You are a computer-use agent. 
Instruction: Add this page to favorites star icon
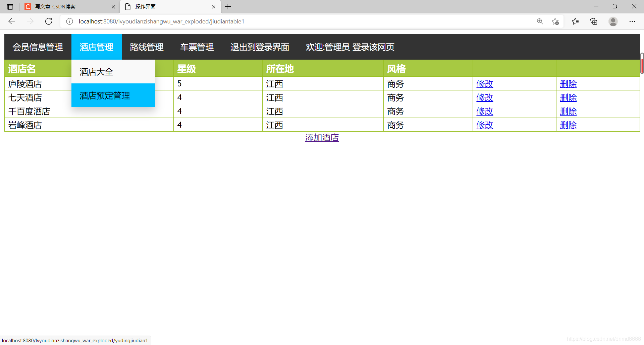tap(555, 21)
